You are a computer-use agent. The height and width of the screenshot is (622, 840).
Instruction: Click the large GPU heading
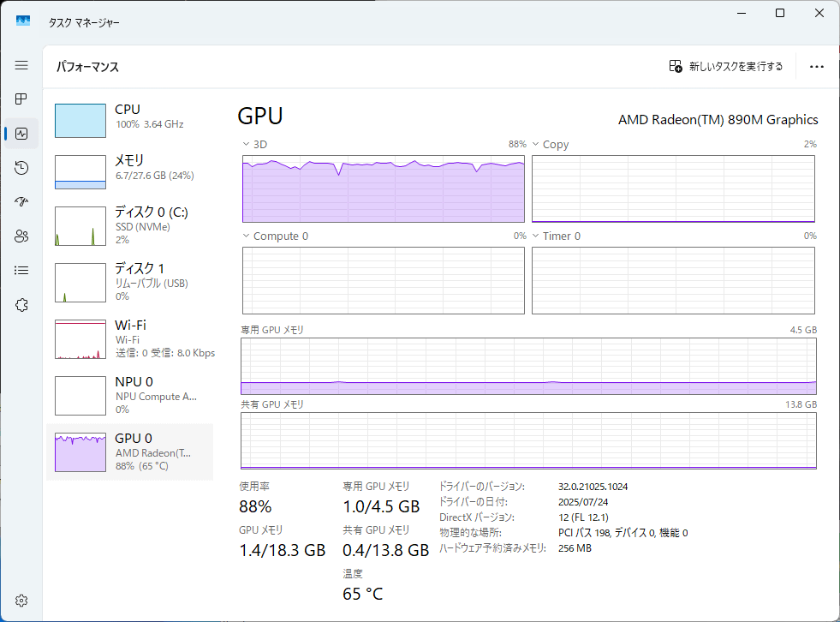[260, 116]
